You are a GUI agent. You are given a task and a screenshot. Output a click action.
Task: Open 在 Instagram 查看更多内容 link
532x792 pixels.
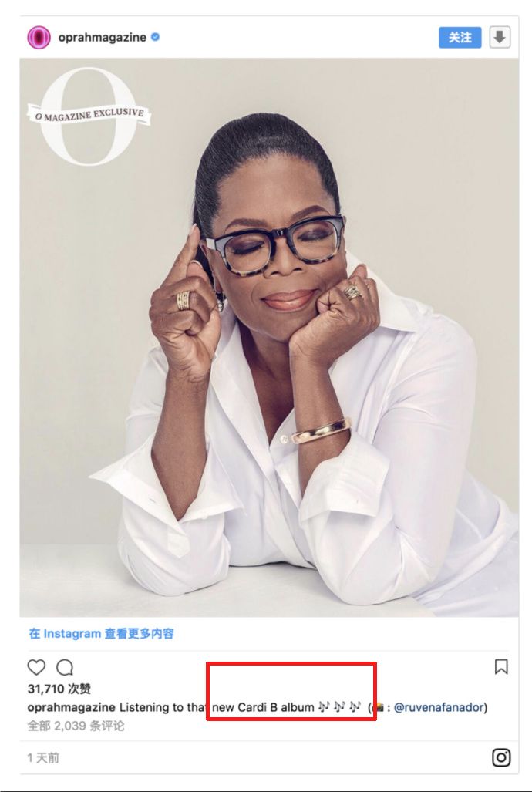[101, 633]
